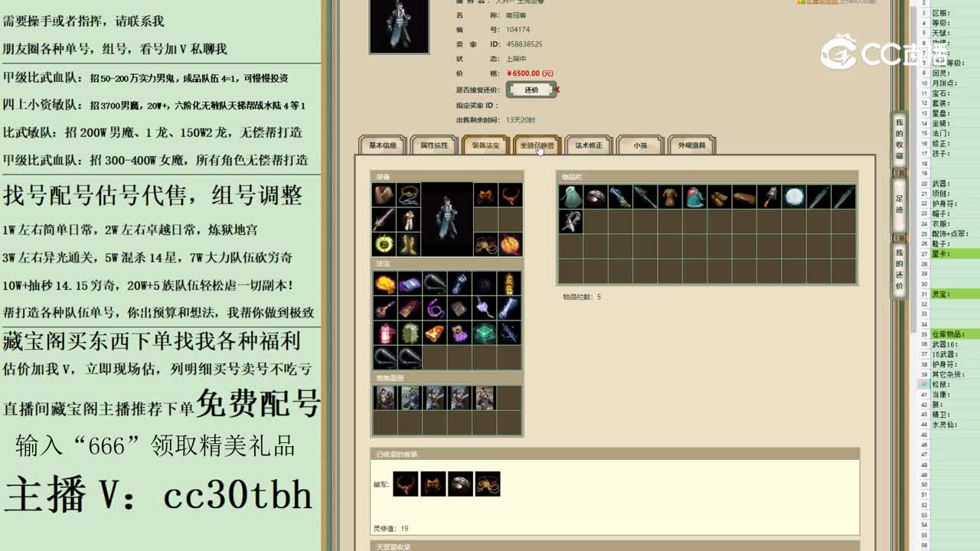
Task: Select the 区服: cell in spreadsheet
Action: pos(955,13)
